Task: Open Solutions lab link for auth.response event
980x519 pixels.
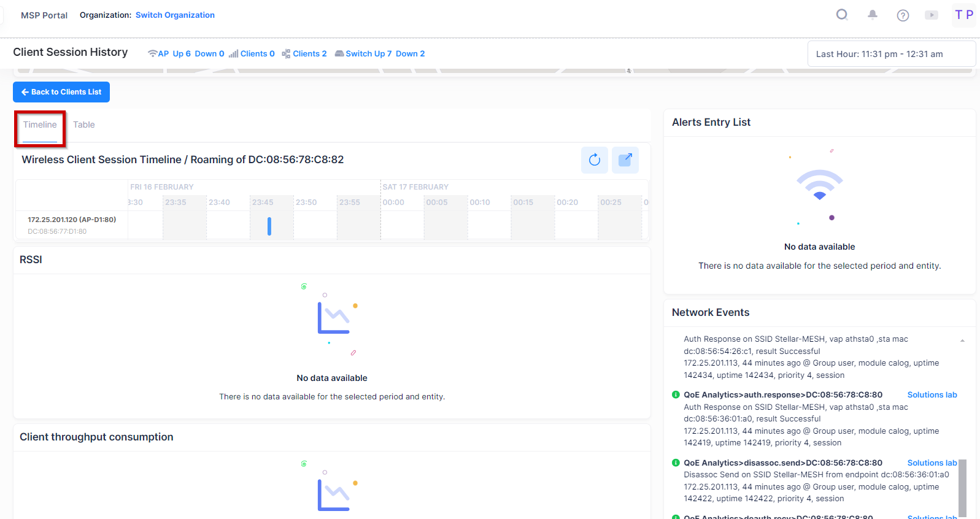Action: (x=932, y=395)
